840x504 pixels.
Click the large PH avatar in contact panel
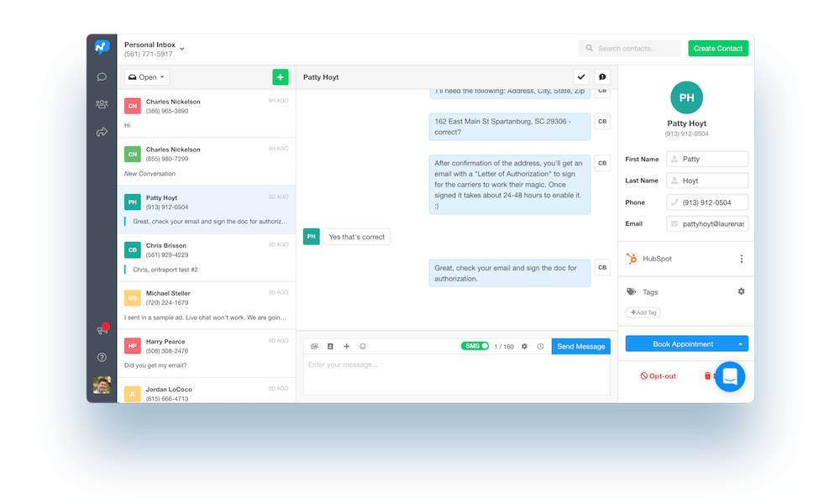pyautogui.click(x=686, y=97)
